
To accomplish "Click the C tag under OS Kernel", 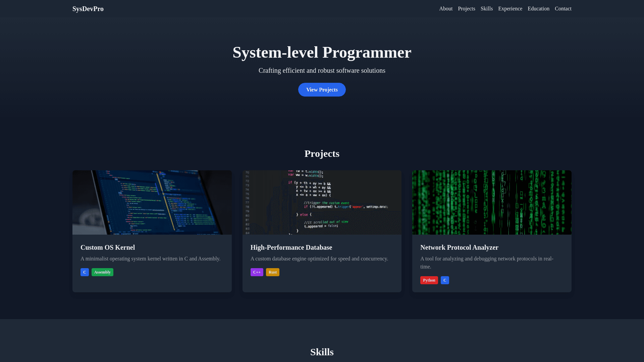I will [85, 272].
